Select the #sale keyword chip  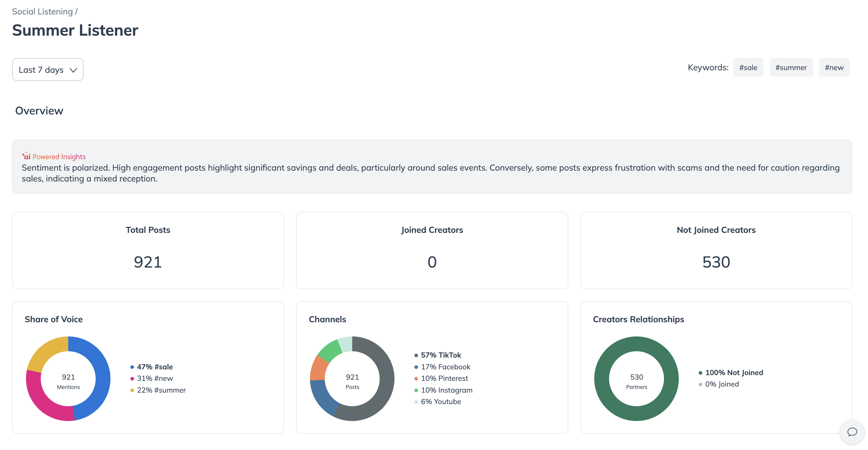click(x=748, y=67)
